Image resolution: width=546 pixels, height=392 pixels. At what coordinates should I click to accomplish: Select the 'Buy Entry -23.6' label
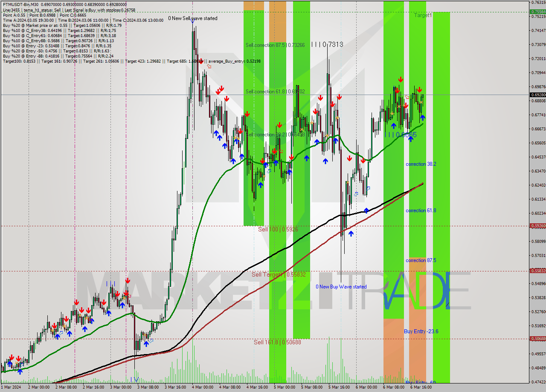[421, 331]
